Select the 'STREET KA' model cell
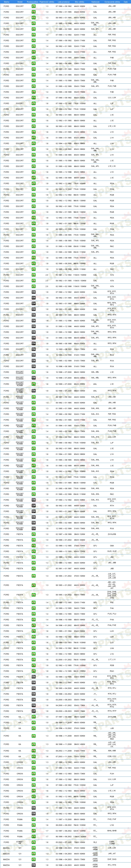The height and width of the screenshot is (868, 131). click(20, 842)
